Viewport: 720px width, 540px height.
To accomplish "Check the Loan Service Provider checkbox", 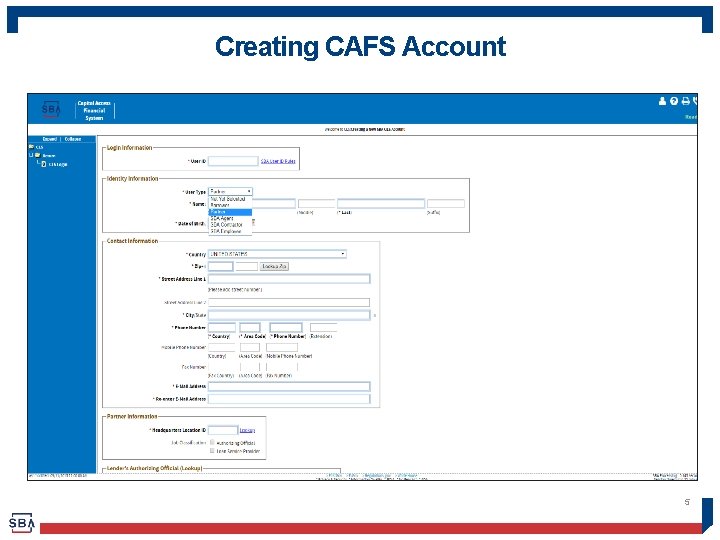I will click(x=212, y=450).
